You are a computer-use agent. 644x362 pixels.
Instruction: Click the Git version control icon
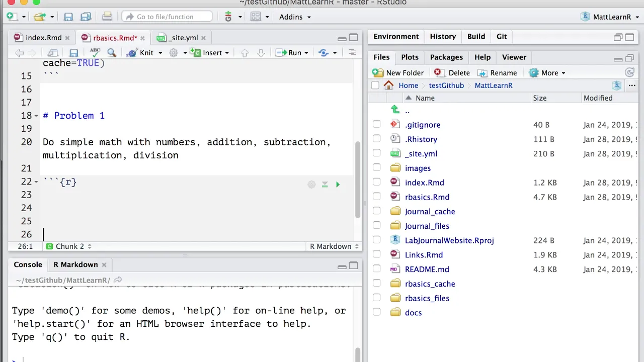pos(228,17)
